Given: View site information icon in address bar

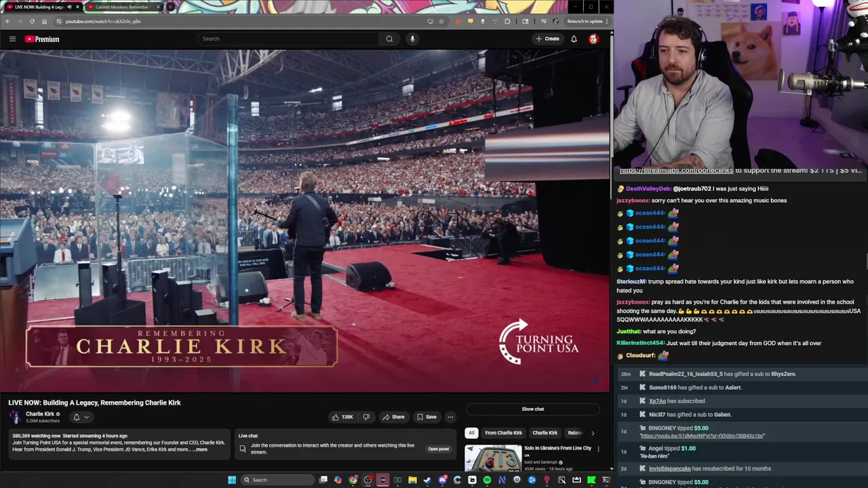Looking at the screenshot, I should tap(59, 21).
